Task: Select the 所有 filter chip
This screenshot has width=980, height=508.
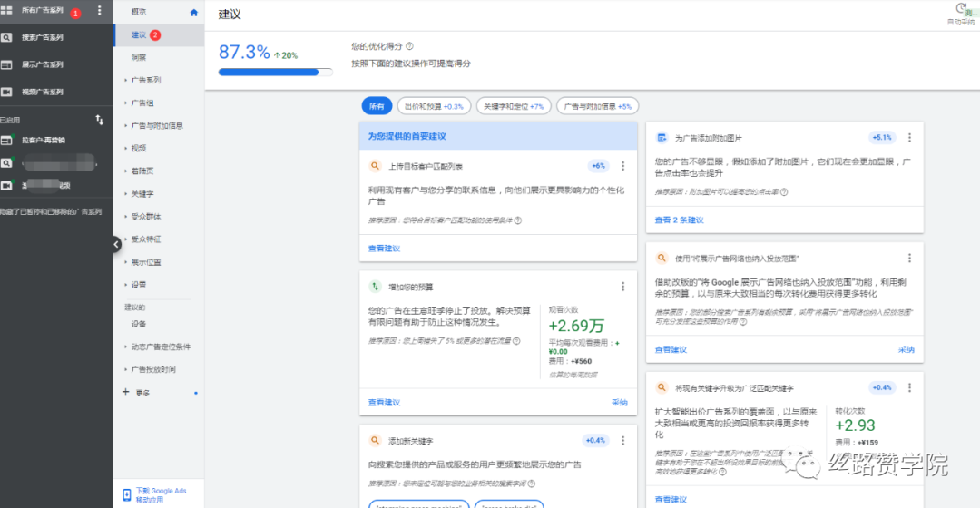Action: (x=377, y=106)
